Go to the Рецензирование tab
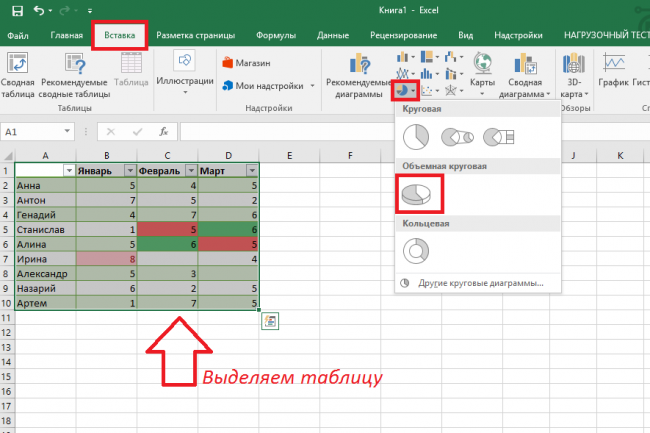Viewport: 650px width, 433px height. pyautogui.click(x=403, y=35)
